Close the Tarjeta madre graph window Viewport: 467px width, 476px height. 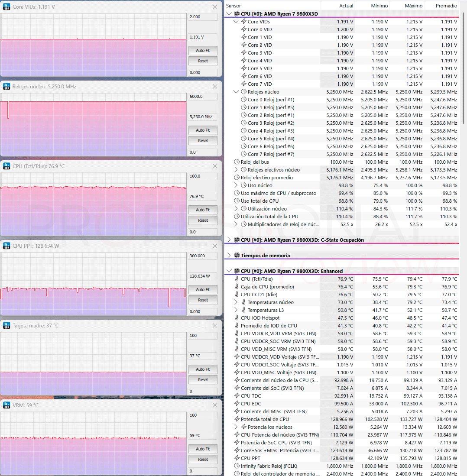pyautogui.click(x=215, y=326)
